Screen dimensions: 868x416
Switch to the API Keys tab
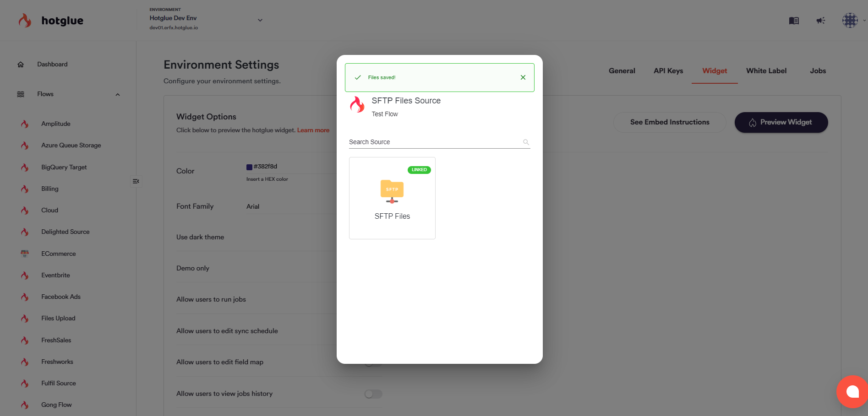tap(668, 71)
